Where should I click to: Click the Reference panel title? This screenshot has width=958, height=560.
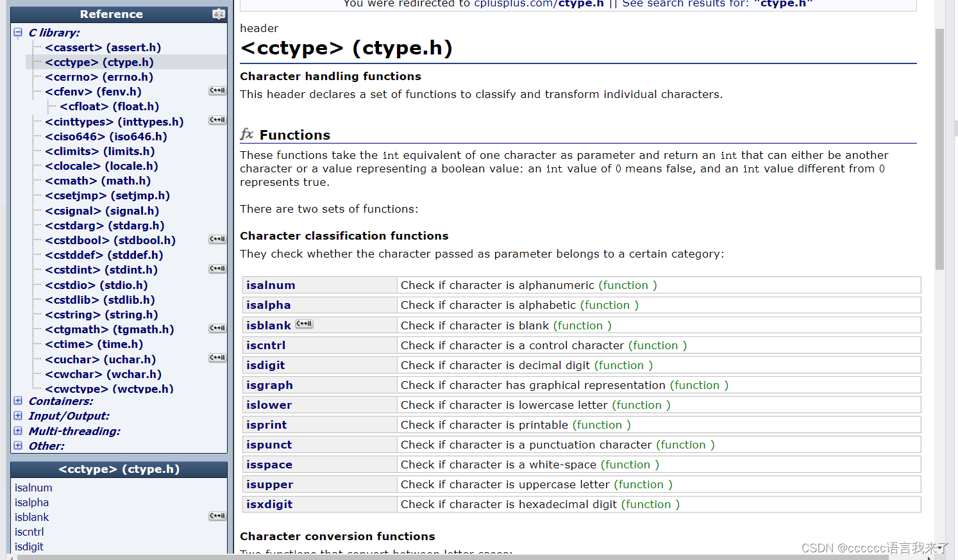pos(112,14)
